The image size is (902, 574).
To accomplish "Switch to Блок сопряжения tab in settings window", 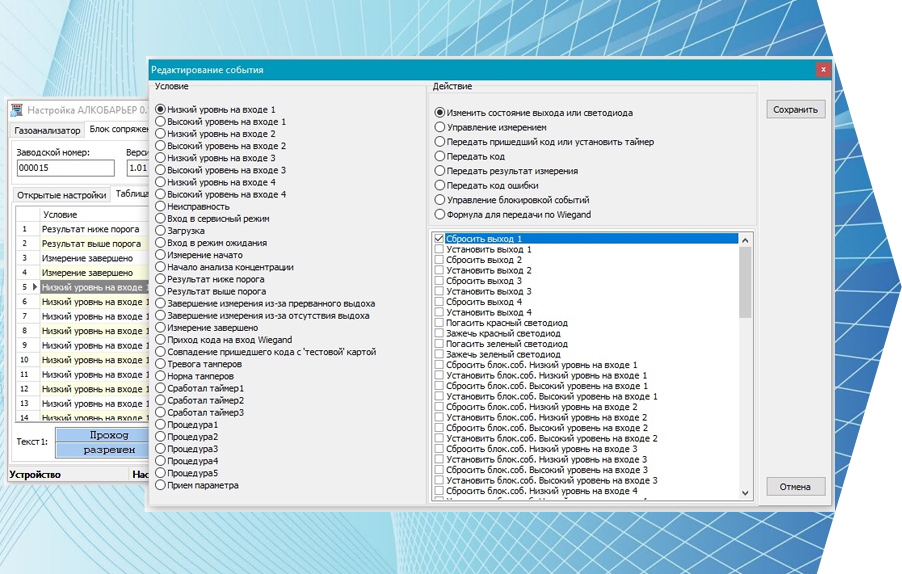I will (x=117, y=129).
